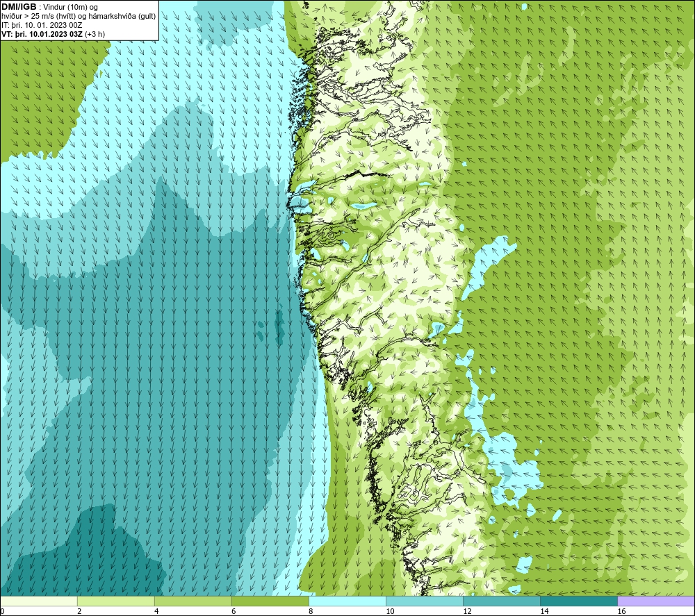Screen dimensions: 695x616
Task: Click the 2–4 m/s light green swatch
Action: [115, 601]
